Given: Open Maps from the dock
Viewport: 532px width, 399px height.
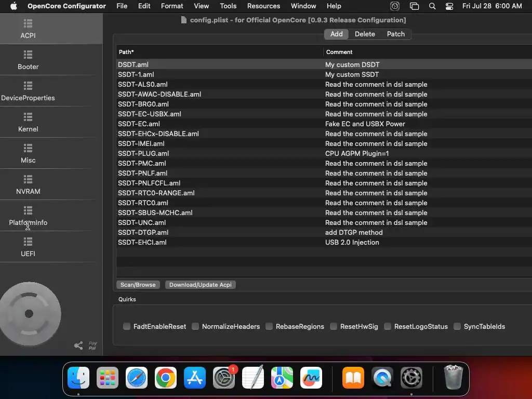Looking at the screenshot, I should [282, 378].
